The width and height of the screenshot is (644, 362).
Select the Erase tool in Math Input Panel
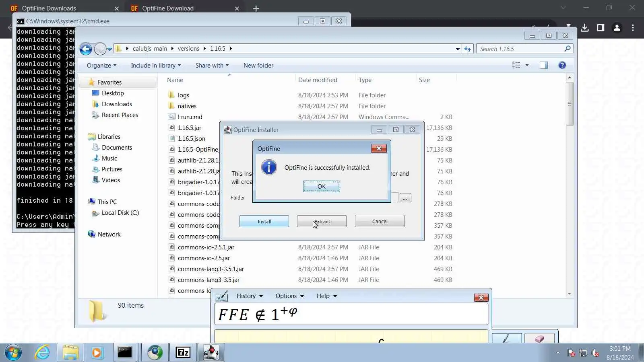539,338
